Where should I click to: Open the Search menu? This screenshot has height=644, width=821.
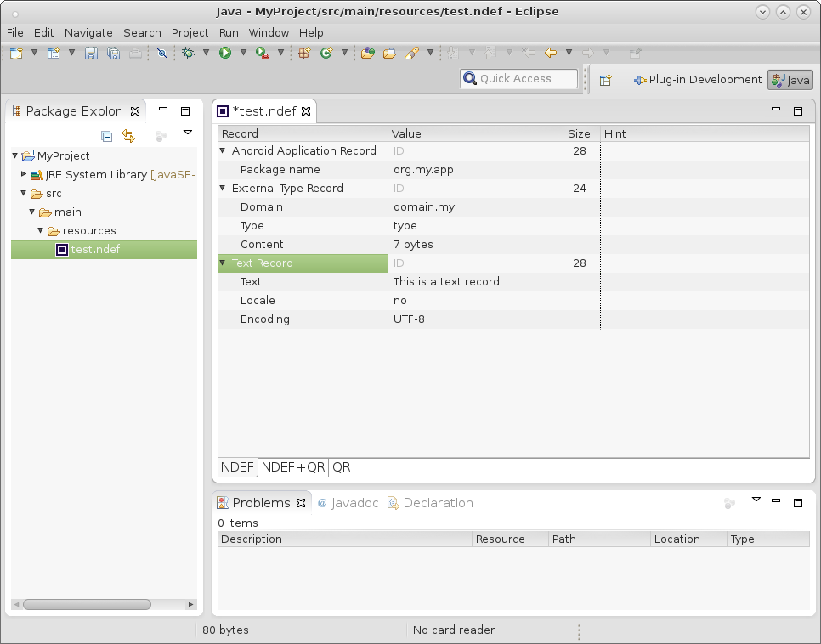coord(142,32)
